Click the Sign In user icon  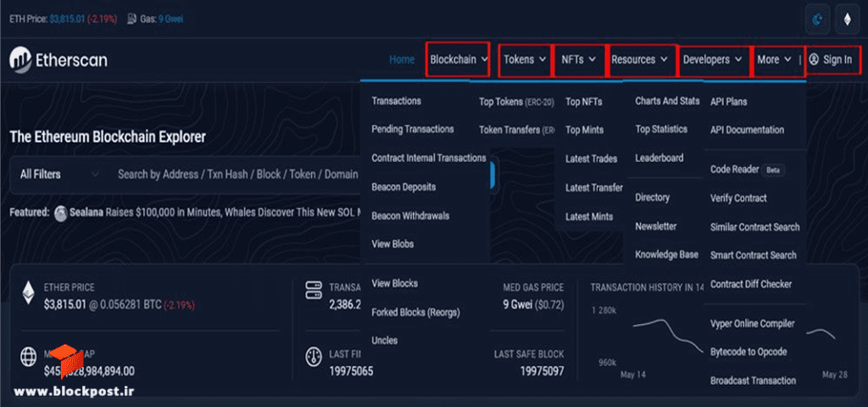coord(814,59)
